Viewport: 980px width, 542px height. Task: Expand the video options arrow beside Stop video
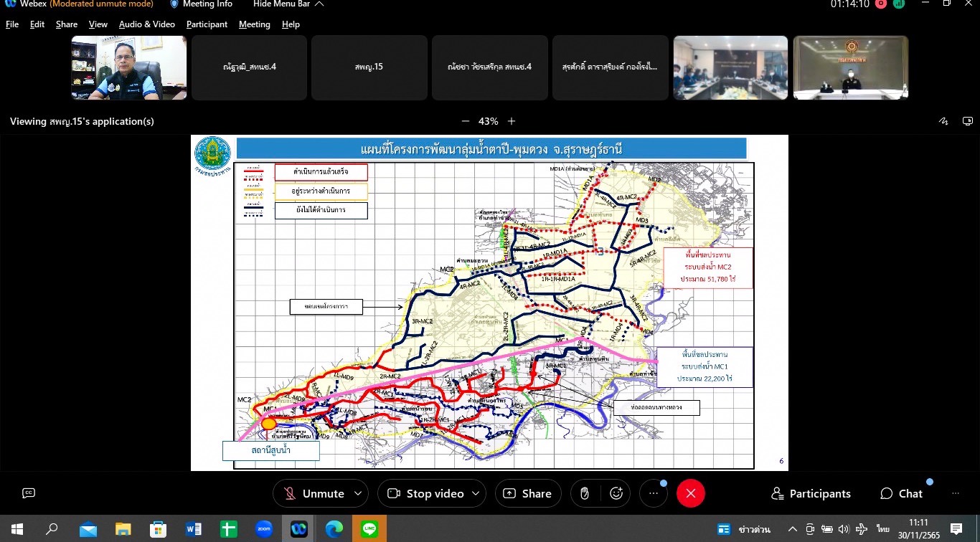click(x=476, y=493)
